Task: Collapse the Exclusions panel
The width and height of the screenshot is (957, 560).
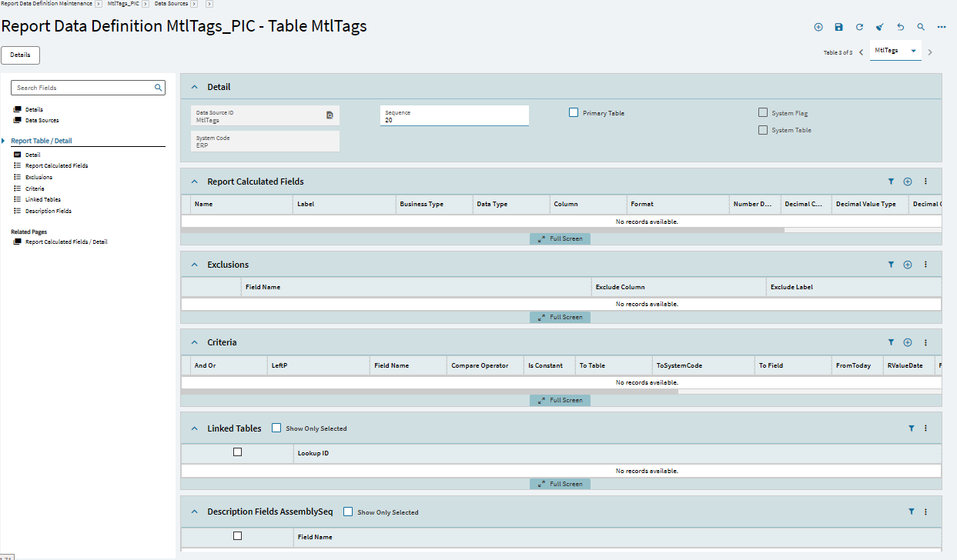Action: 195,265
